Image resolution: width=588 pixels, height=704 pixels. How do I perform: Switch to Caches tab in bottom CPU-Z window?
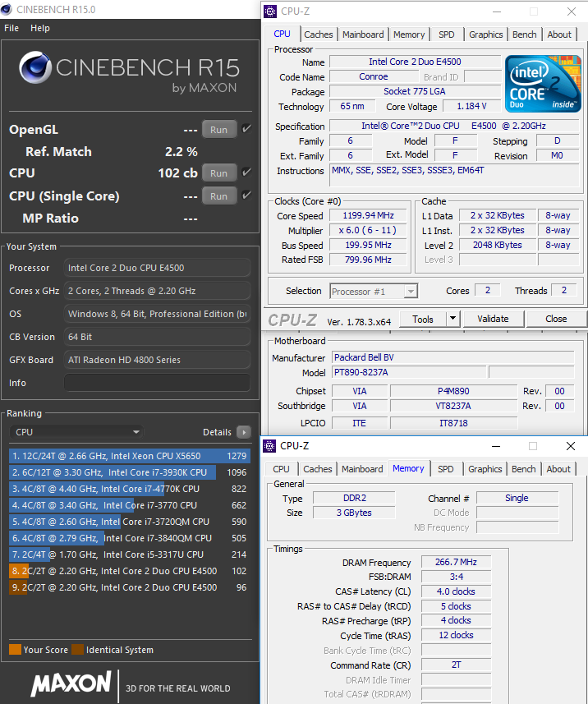click(x=317, y=469)
